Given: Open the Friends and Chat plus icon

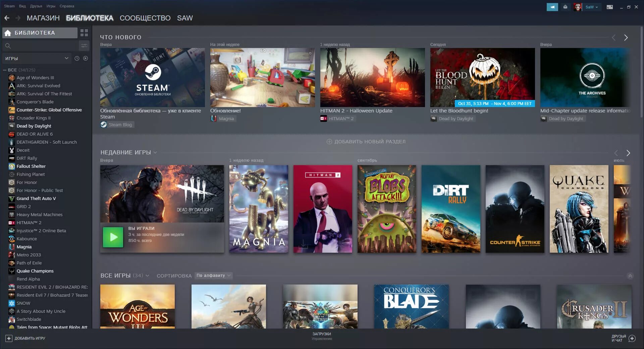Looking at the screenshot, I should (x=632, y=338).
